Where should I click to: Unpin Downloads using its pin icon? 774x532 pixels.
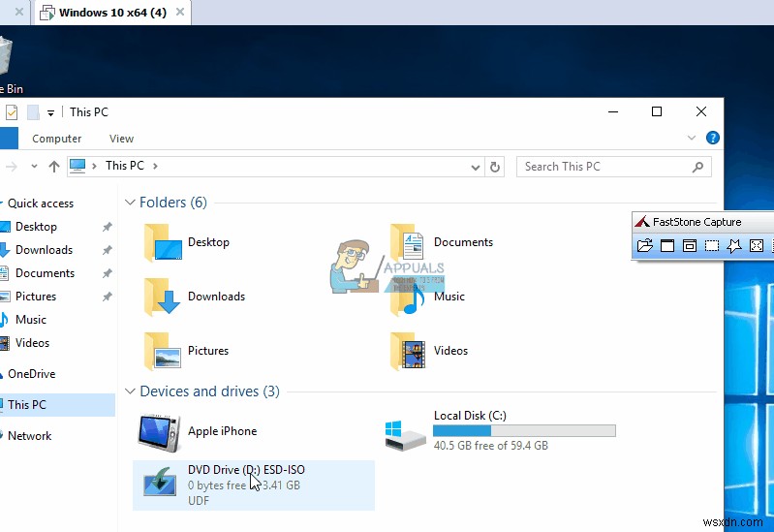point(107,250)
